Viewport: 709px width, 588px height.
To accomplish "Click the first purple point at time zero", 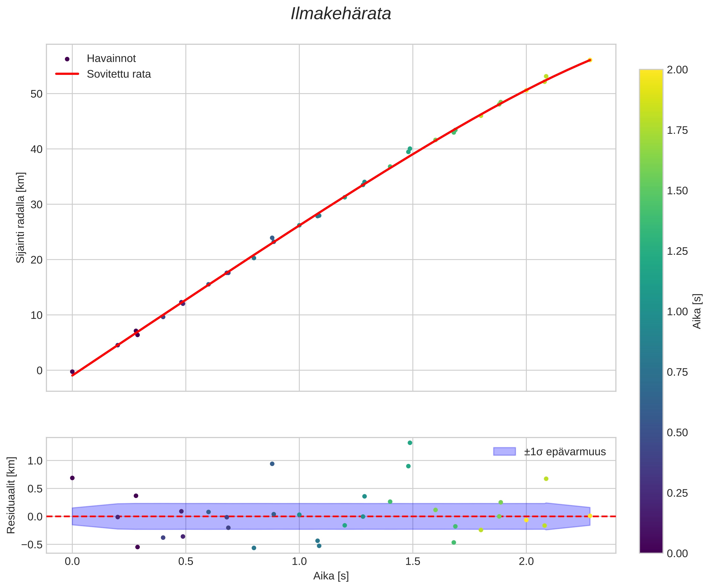I will pyautogui.click(x=72, y=372).
